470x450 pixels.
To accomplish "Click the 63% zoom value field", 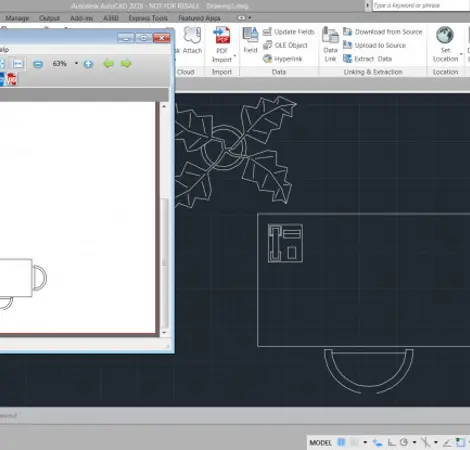I will click(60, 63).
